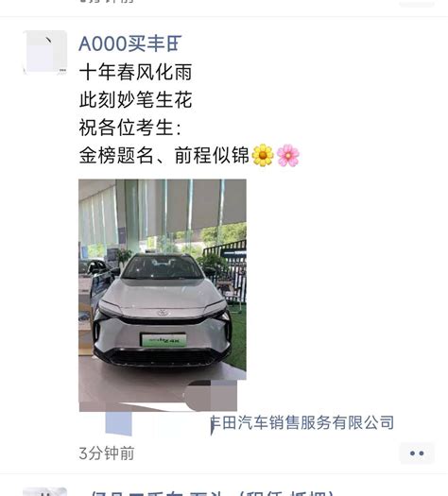448x496 pixels.
Task: Open the A000买丰田 profile avatar
Action: click(x=45, y=52)
